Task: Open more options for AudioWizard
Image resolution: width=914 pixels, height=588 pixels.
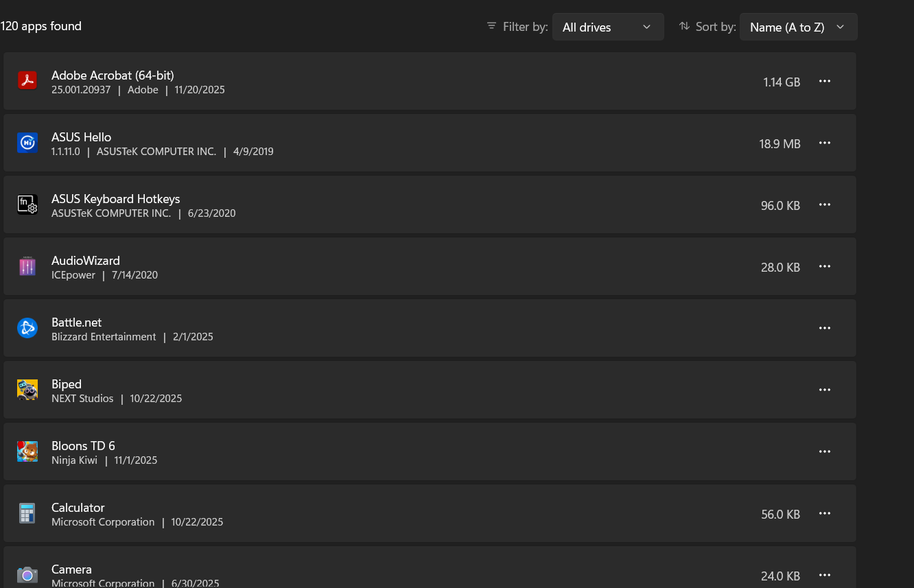Action: click(825, 266)
